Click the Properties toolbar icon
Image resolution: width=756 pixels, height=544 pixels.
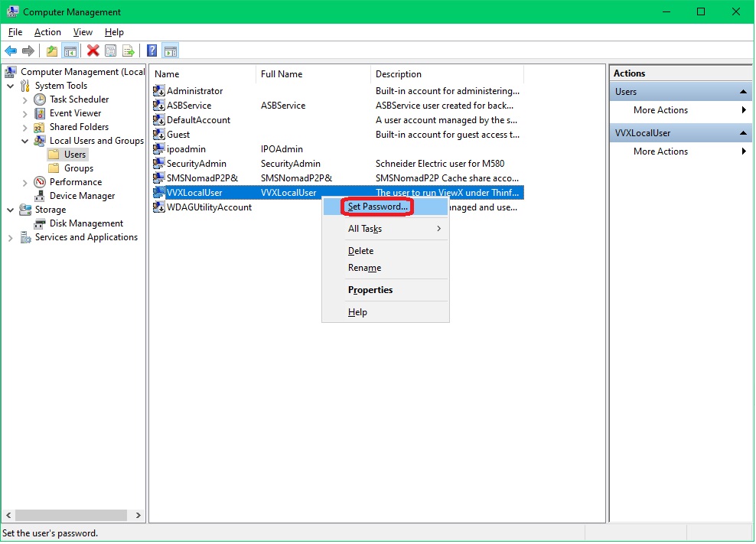(x=111, y=50)
